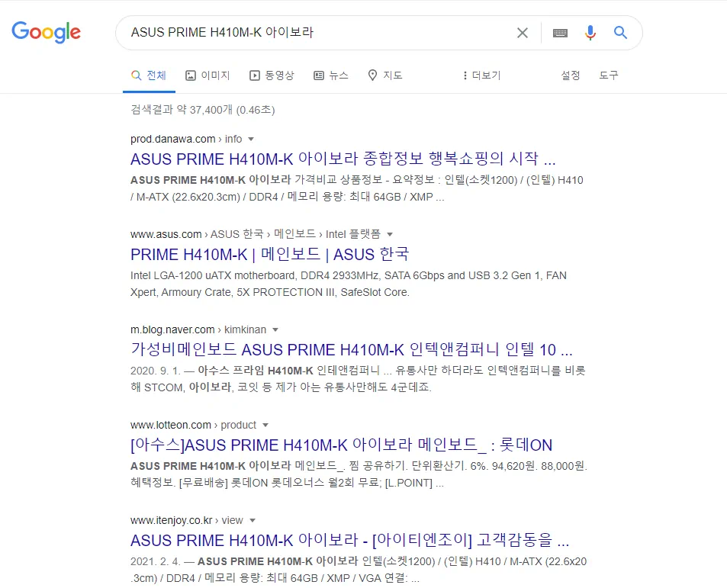Click the prod.danawa.com › info URL text
This screenshot has width=727, height=588.
[186, 139]
